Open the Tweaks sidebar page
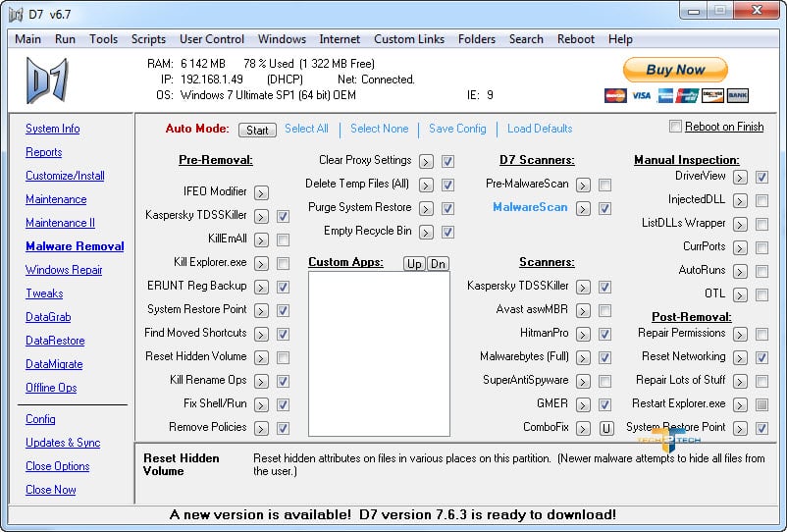This screenshot has width=787, height=532. [44, 293]
